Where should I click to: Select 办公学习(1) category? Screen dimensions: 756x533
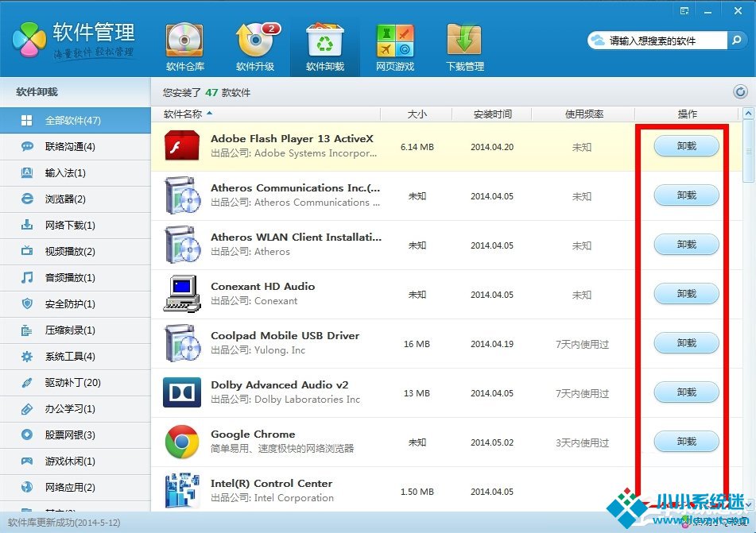click(x=76, y=409)
